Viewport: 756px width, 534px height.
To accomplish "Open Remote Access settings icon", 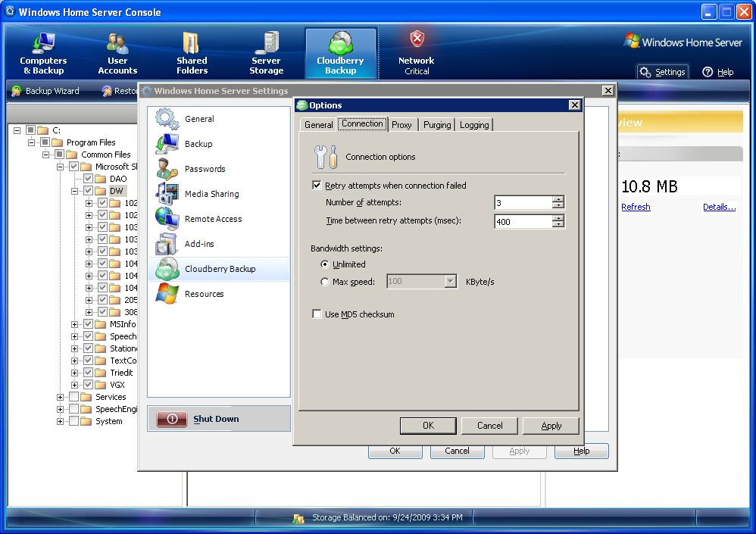I will [167, 220].
